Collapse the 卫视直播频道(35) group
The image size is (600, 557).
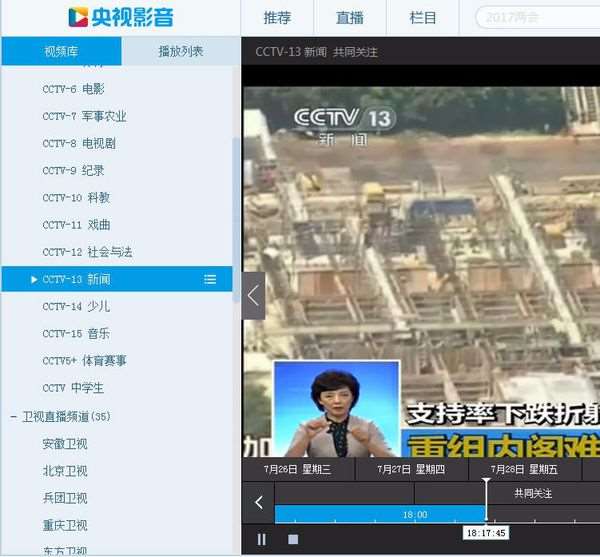tap(14, 416)
